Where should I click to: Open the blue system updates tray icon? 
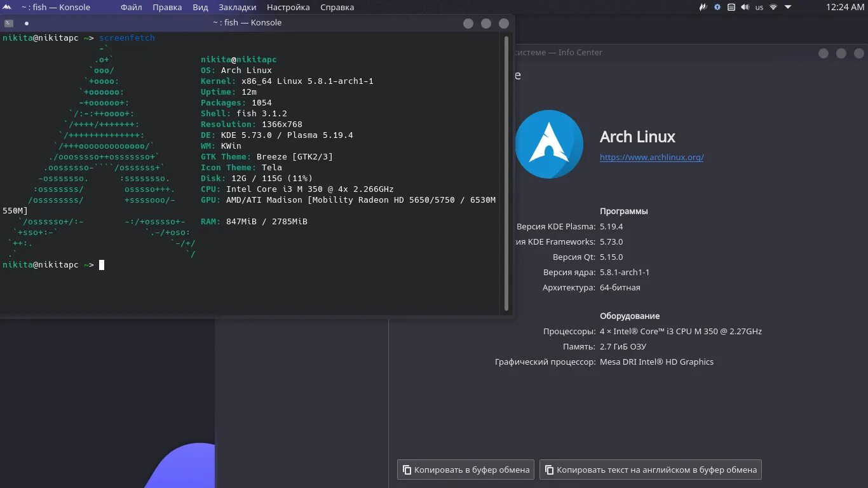point(717,8)
